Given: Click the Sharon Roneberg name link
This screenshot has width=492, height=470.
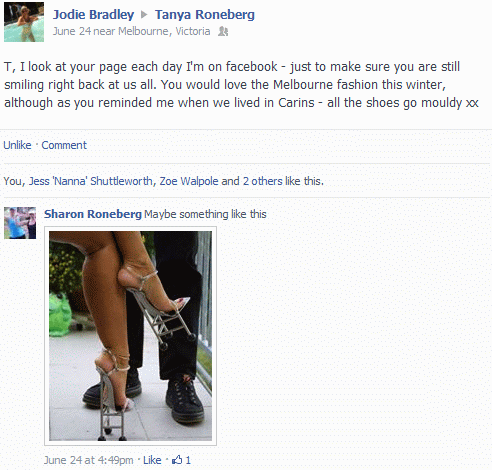Looking at the screenshot, I should click(93, 214).
